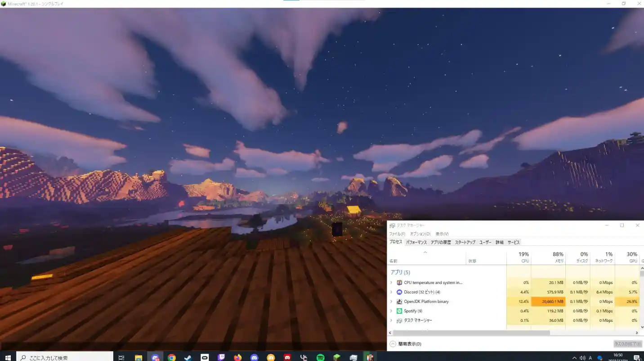
Task: Open the Windows Start menu
Action: click(x=8, y=357)
